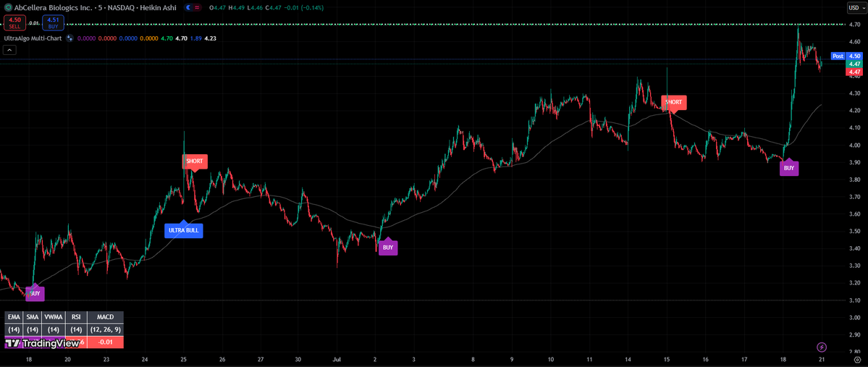The width and height of the screenshot is (868, 367).
Task: Click the moon session indicator icon
Action: pyautogui.click(x=189, y=7)
